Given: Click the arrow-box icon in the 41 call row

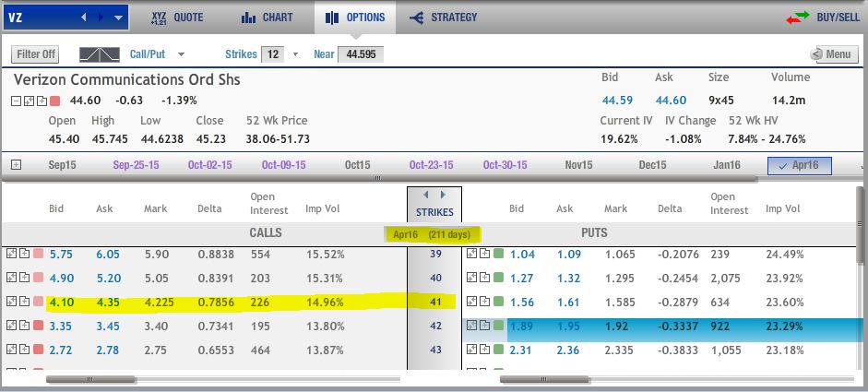Looking at the screenshot, I should (12, 302).
